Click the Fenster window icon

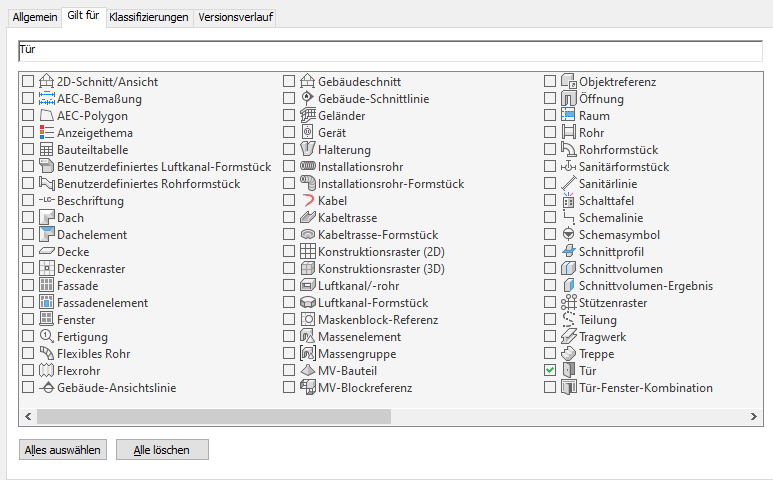[x=46, y=319]
